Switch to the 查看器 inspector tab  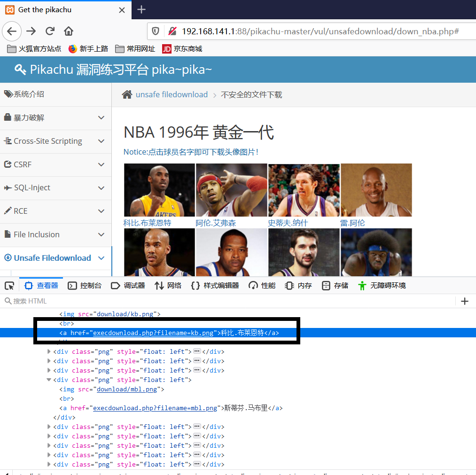tap(41, 286)
